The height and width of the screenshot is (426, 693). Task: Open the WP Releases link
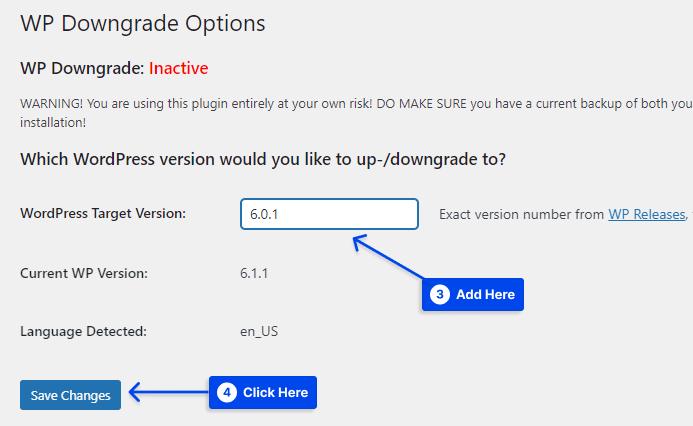pyautogui.click(x=645, y=214)
